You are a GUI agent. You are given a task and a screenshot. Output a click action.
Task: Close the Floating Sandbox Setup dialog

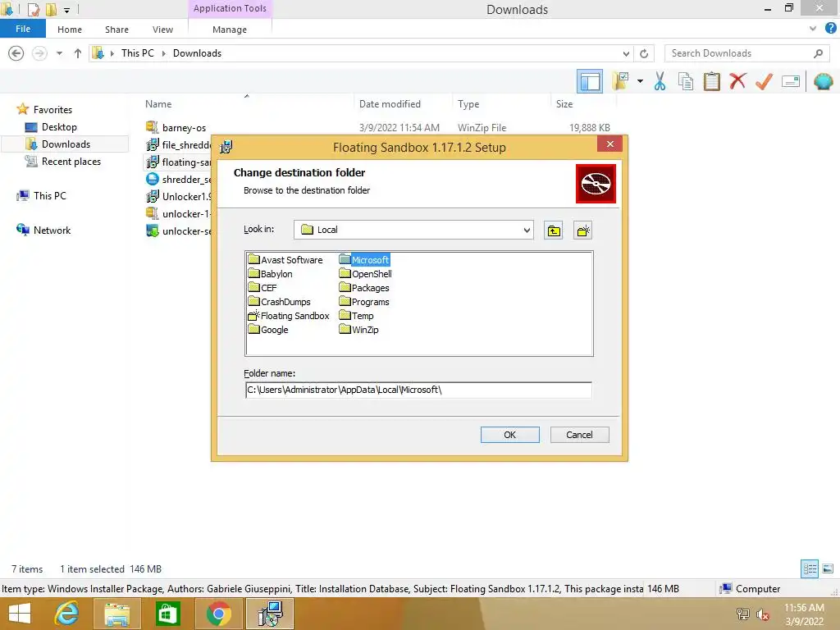click(x=609, y=144)
